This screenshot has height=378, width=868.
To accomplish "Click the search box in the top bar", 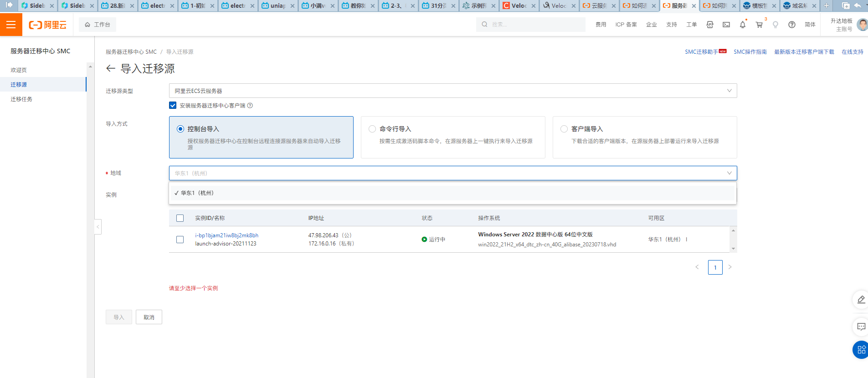I will pyautogui.click(x=531, y=25).
